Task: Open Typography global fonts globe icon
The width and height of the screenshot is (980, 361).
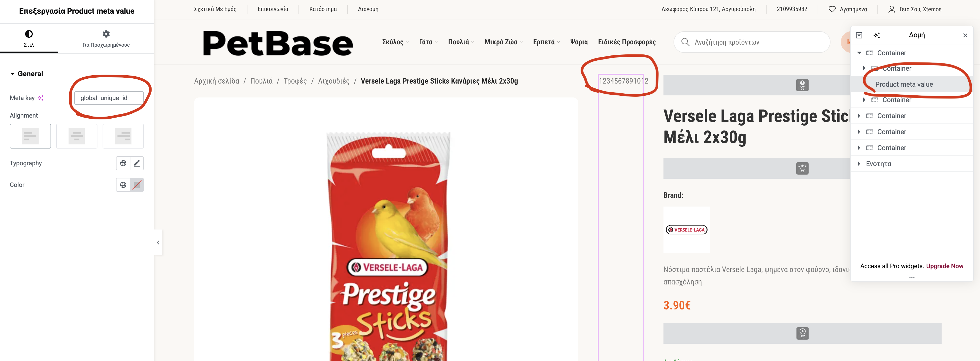Action: pos(123,163)
